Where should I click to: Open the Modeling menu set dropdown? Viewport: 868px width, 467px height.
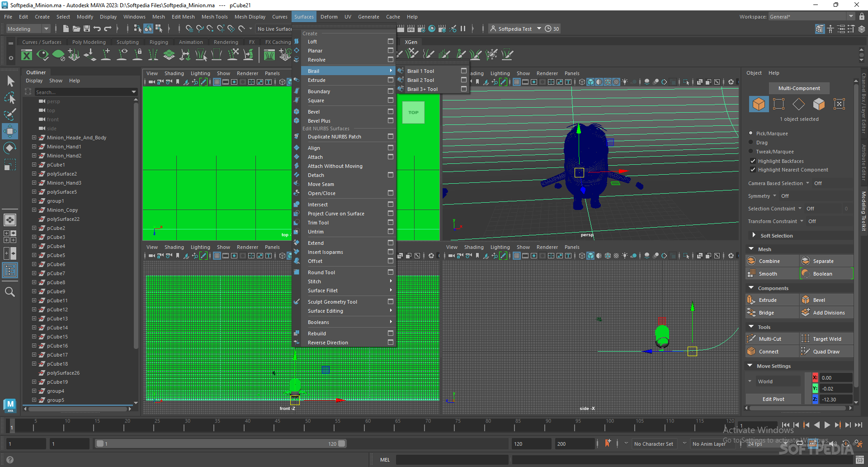28,29
